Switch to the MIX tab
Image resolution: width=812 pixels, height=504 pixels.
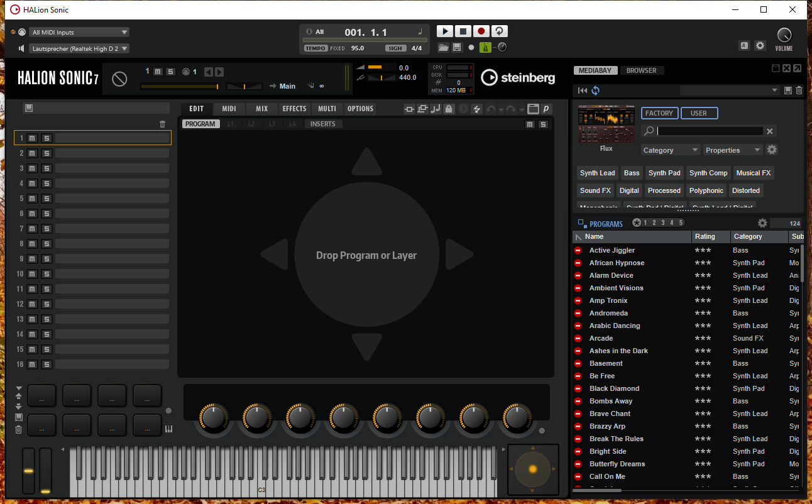point(262,109)
